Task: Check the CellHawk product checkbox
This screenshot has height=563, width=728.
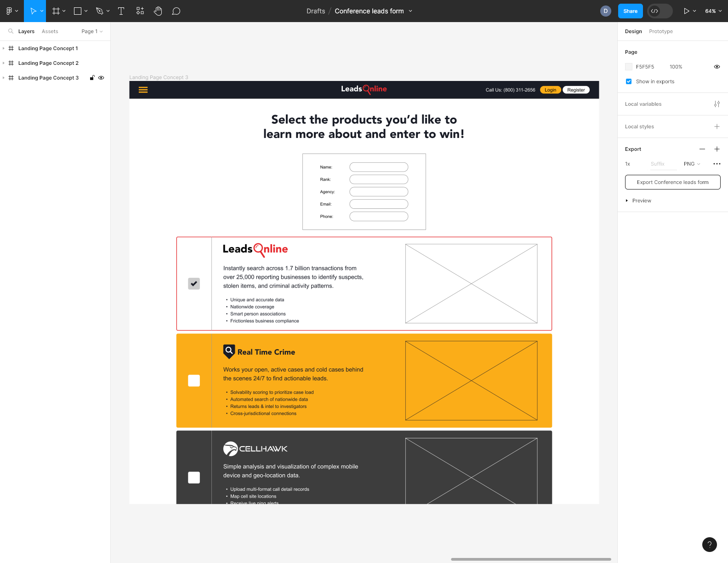Action: tap(194, 477)
